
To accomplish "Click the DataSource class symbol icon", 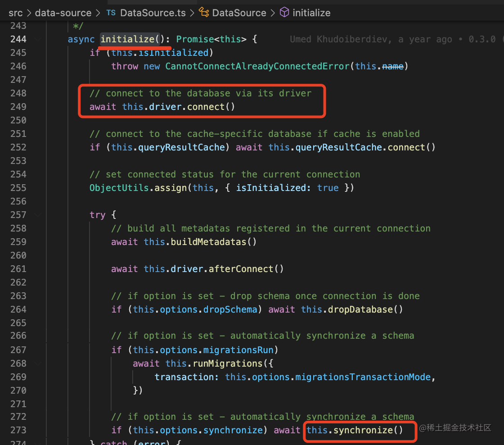I will (x=204, y=13).
